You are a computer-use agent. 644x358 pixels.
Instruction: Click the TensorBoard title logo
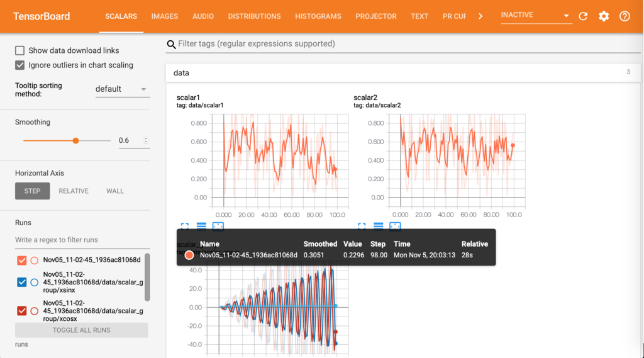point(42,16)
